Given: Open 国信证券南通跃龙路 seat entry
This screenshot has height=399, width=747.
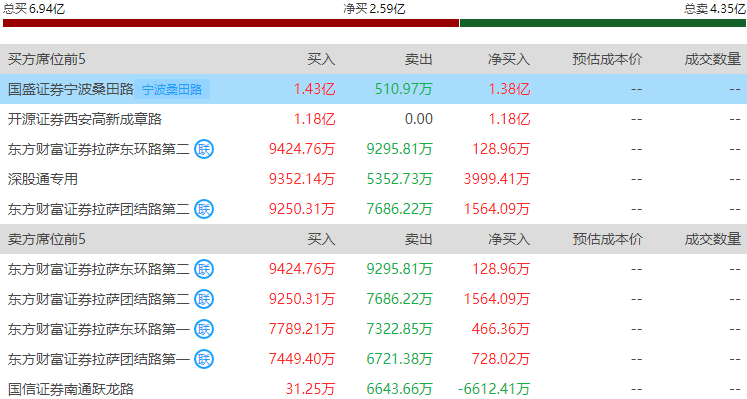Looking at the screenshot, I should point(71,389).
